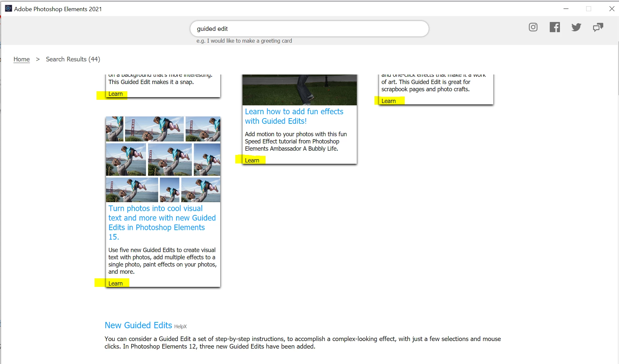
Task: Open the forum chat bubbles icon
Action: pyautogui.click(x=598, y=27)
